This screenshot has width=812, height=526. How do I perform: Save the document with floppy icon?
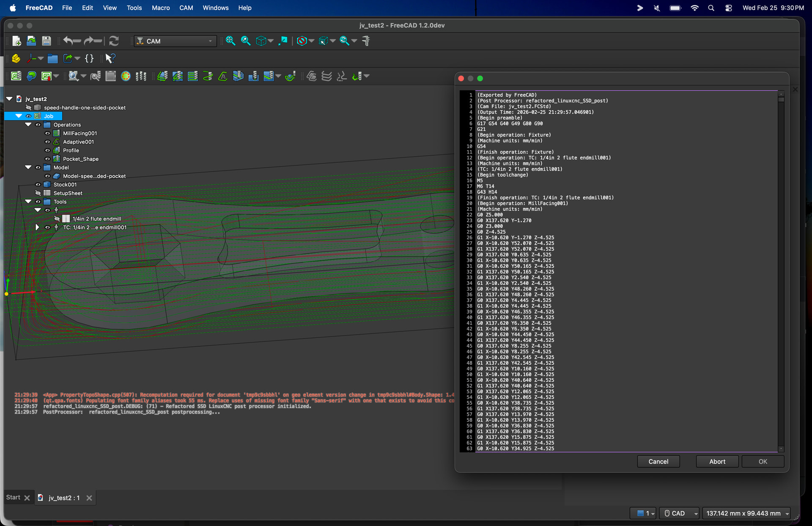click(47, 41)
